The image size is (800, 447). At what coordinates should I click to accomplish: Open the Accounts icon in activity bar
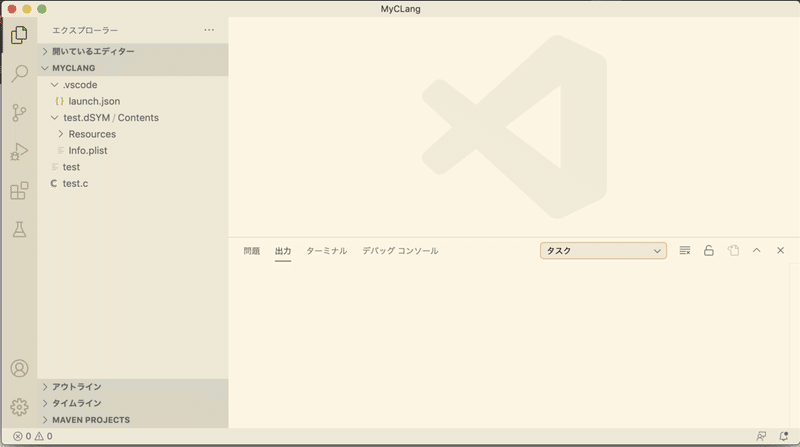click(19, 368)
